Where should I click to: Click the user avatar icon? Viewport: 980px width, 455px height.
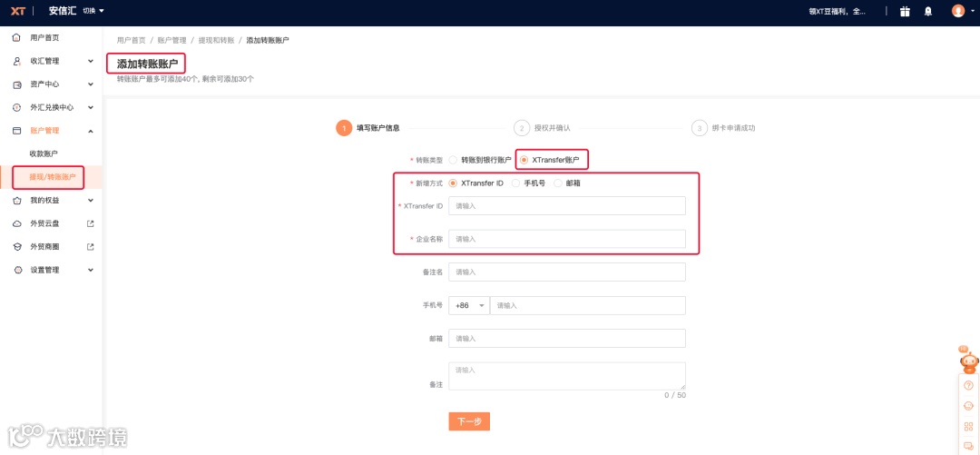click(957, 11)
